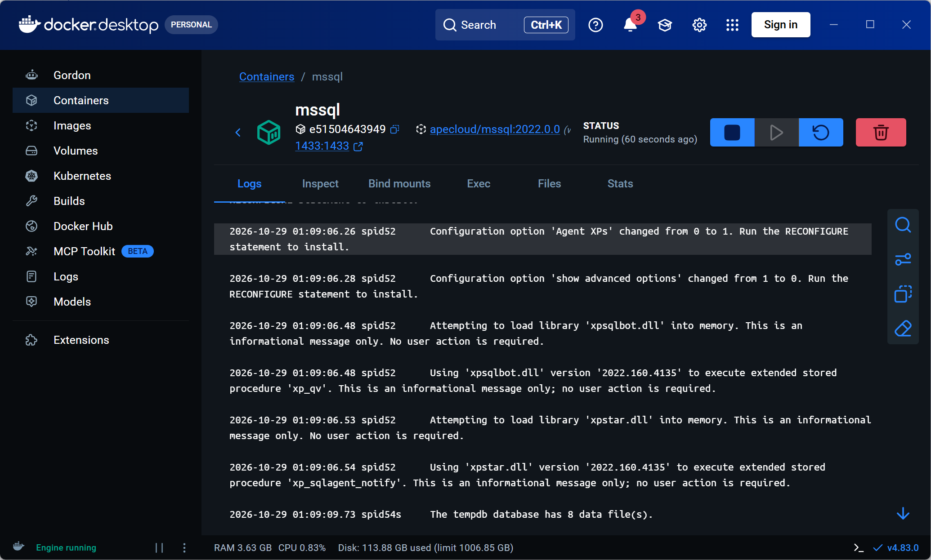This screenshot has height=560, width=931.
Task: Pause Docker engine in status bar
Action: click(x=159, y=547)
